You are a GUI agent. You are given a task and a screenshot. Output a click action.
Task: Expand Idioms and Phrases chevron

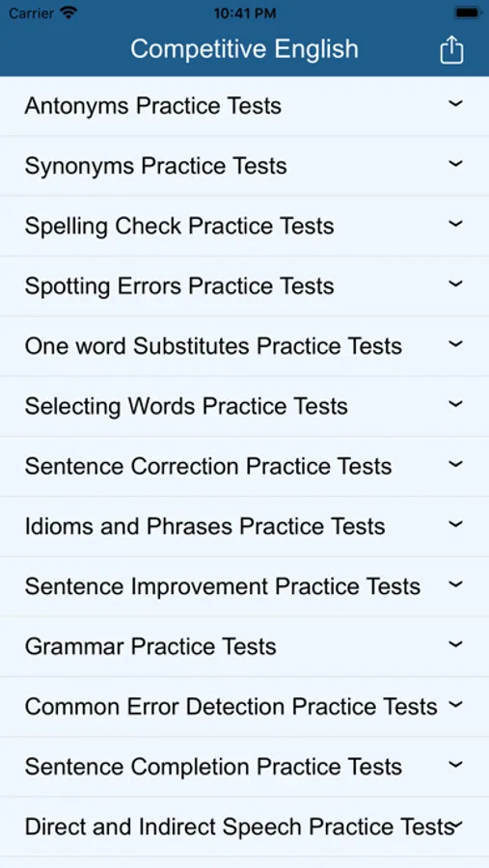point(455,524)
